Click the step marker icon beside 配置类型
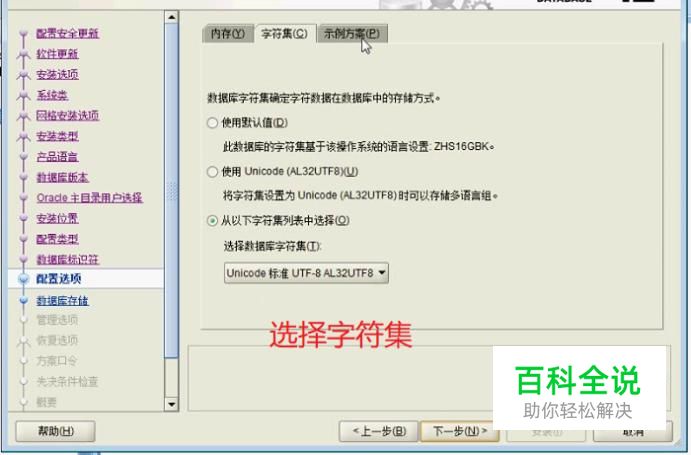This screenshot has width=691, height=455. tap(23, 239)
